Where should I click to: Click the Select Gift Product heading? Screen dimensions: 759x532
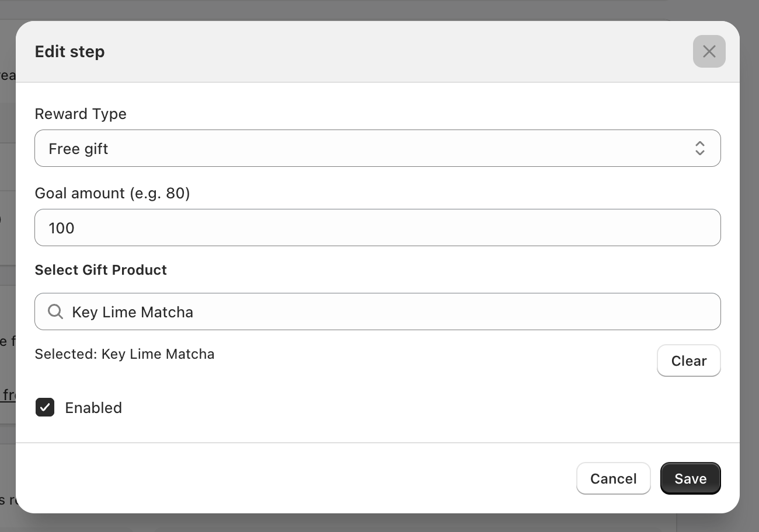tap(100, 269)
